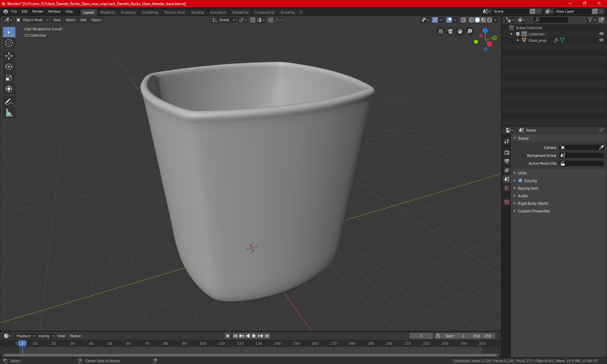Expand the Units panel
Screen dimensions: 607x364
(x=522, y=173)
